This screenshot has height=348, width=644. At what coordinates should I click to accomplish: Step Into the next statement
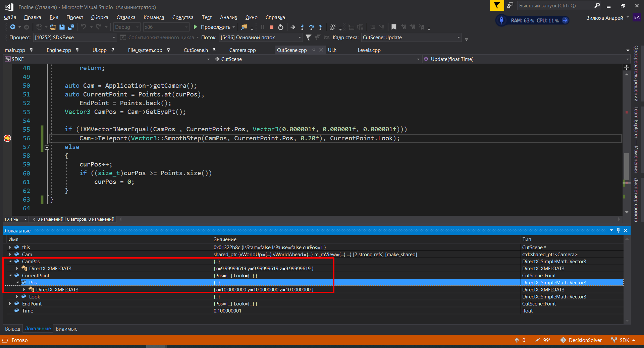click(302, 27)
